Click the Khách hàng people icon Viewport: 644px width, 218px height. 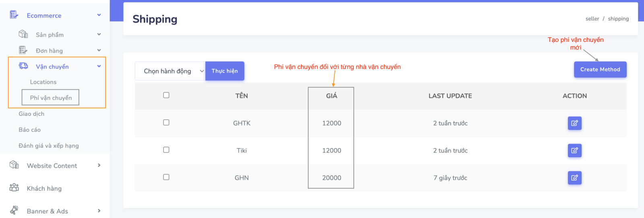point(14,188)
